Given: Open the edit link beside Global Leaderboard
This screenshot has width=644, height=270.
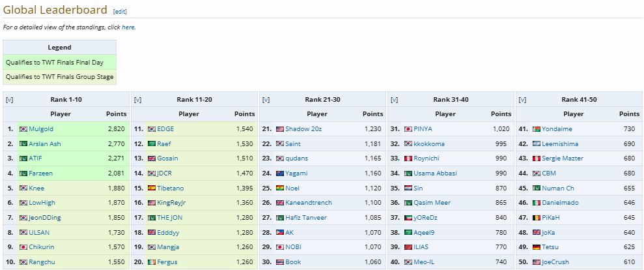Looking at the screenshot, I should click(120, 12).
